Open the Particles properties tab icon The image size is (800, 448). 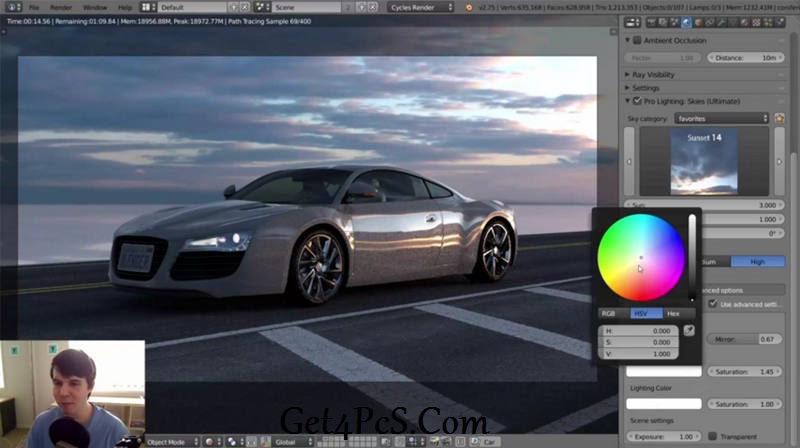[x=768, y=22]
